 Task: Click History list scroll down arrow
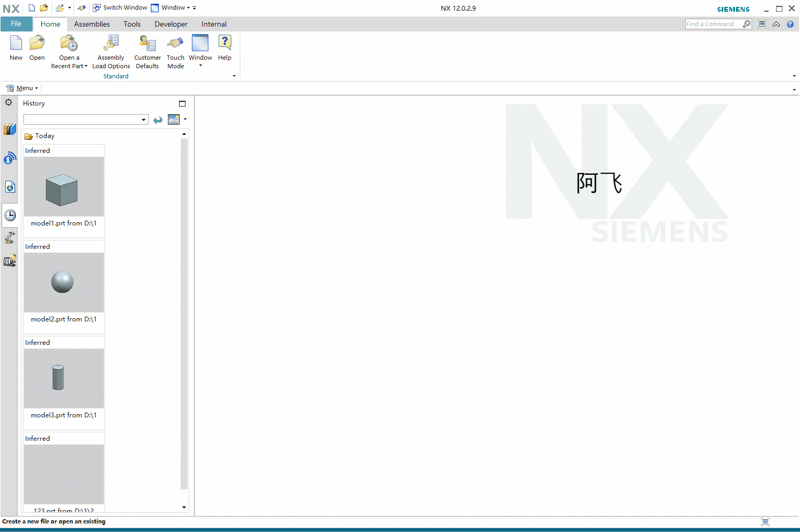pyautogui.click(x=184, y=507)
